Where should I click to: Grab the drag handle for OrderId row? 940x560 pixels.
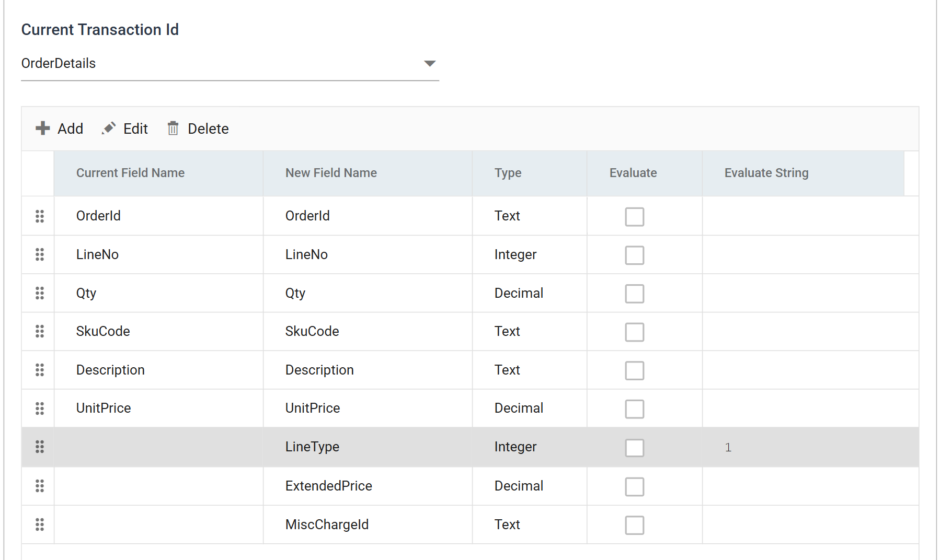(40, 216)
